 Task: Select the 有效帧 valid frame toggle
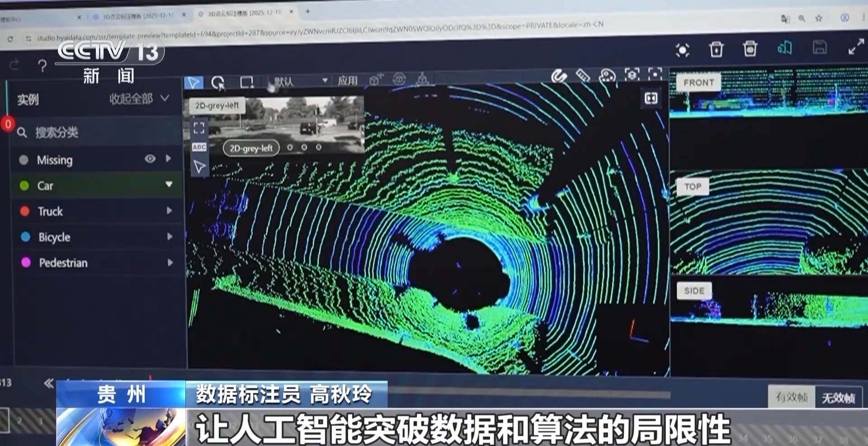click(x=792, y=397)
